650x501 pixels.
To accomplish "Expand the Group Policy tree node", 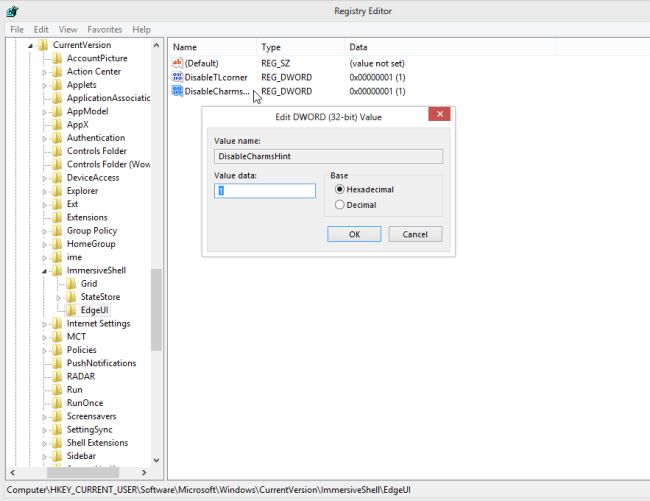I will tap(44, 231).
